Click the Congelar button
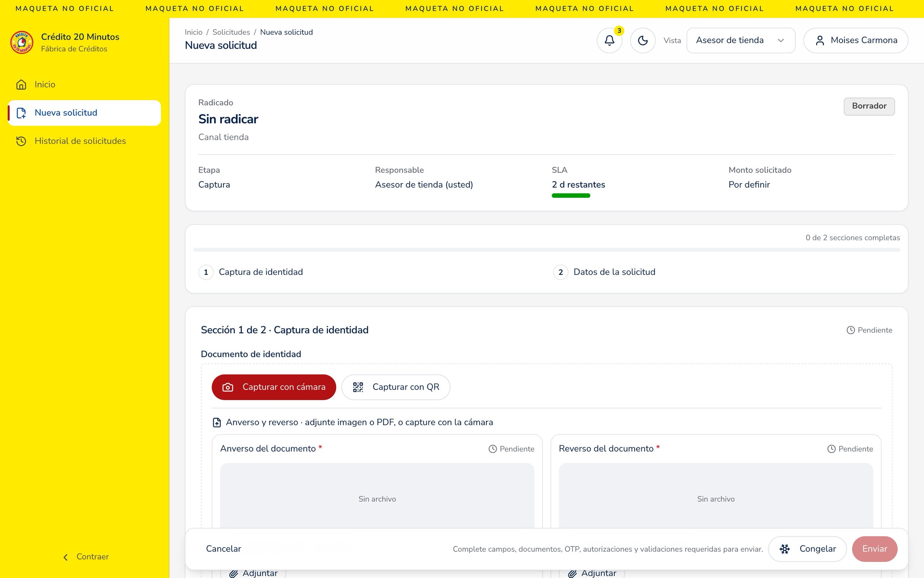Screen dimensions: 924x578 coord(807,549)
